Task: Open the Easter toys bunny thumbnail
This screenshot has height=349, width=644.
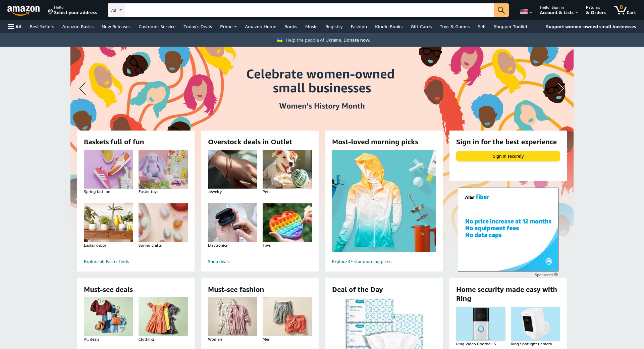Action: click(x=163, y=169)
